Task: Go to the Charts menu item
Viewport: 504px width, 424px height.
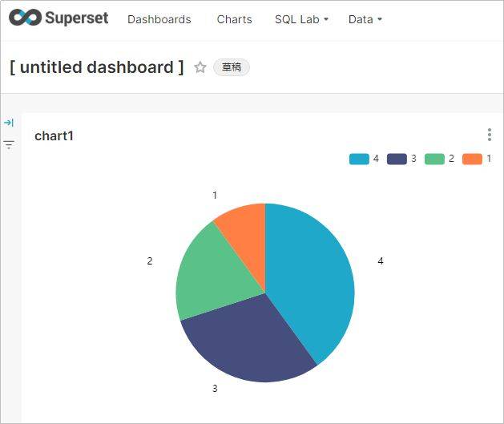Action: click(234, 19)
